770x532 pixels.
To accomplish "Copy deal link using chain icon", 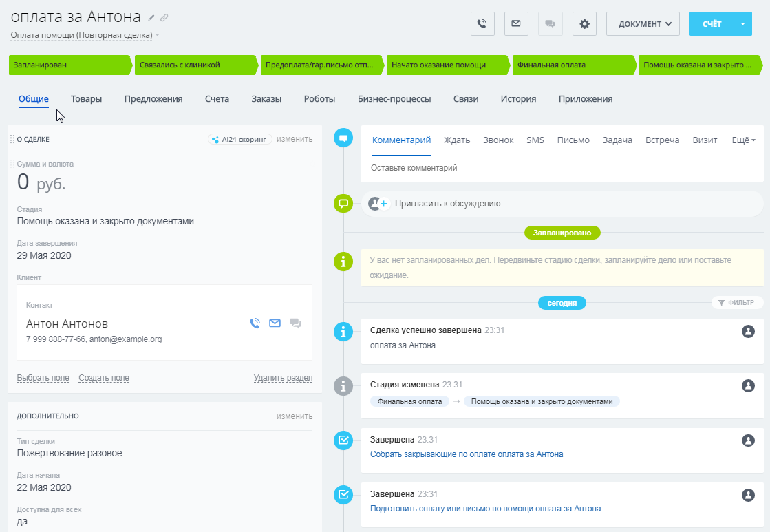I will (164, 18).
